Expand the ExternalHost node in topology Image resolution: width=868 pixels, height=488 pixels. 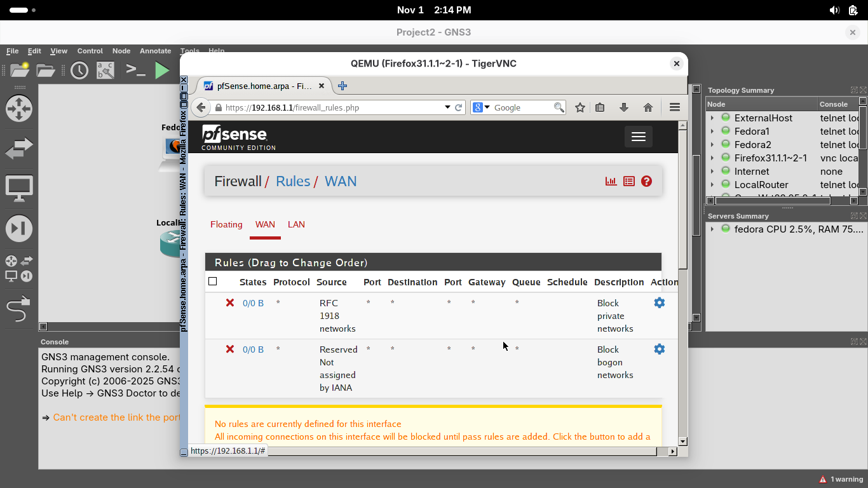click(712, 118)
